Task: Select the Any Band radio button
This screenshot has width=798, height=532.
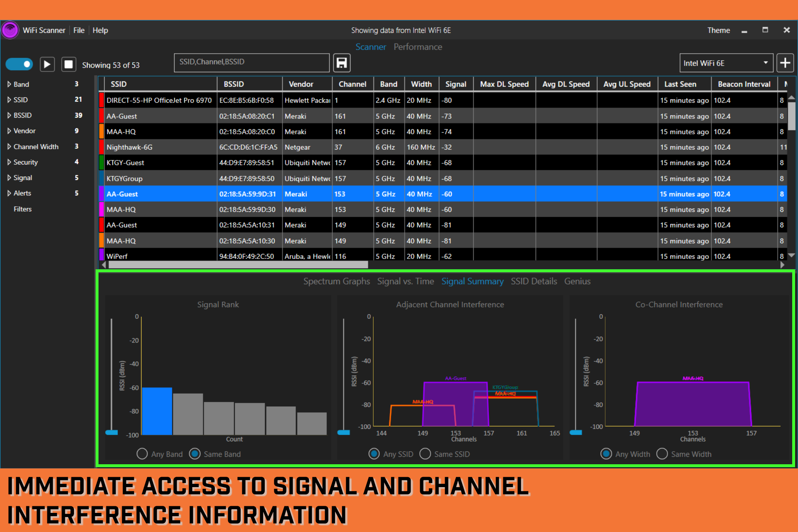Action: [142, 454]
